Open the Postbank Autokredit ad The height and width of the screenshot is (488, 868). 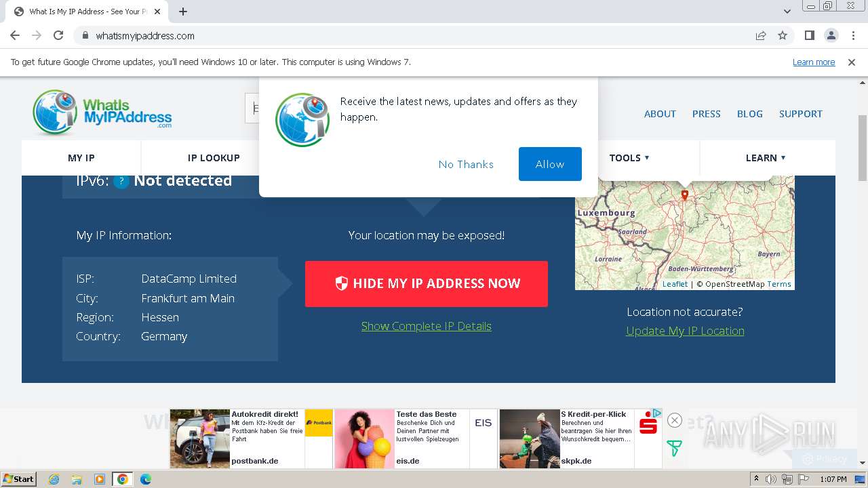[252, 439]
